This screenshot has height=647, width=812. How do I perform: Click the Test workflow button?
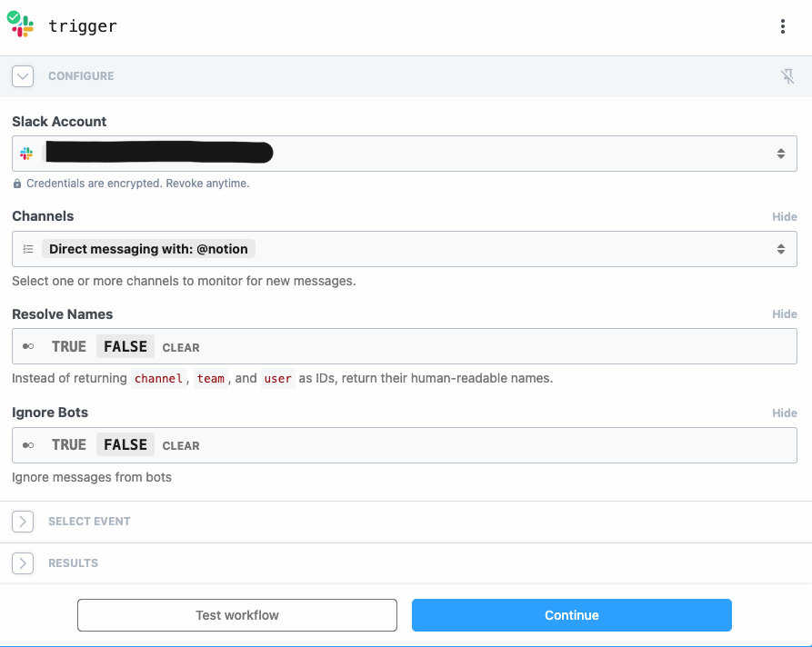[x=237, y=615]
